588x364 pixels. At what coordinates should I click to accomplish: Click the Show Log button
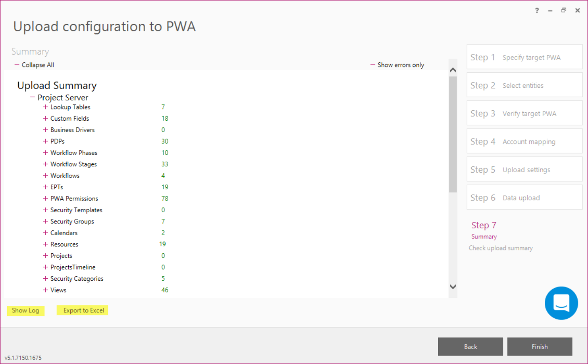coord(25,310)
